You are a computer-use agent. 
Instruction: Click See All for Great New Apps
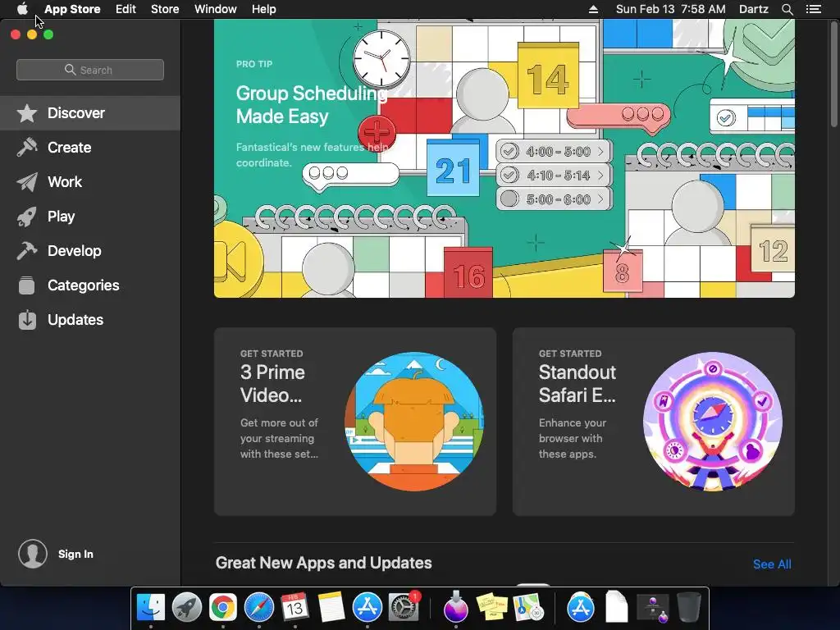click(x=772, y=564)
